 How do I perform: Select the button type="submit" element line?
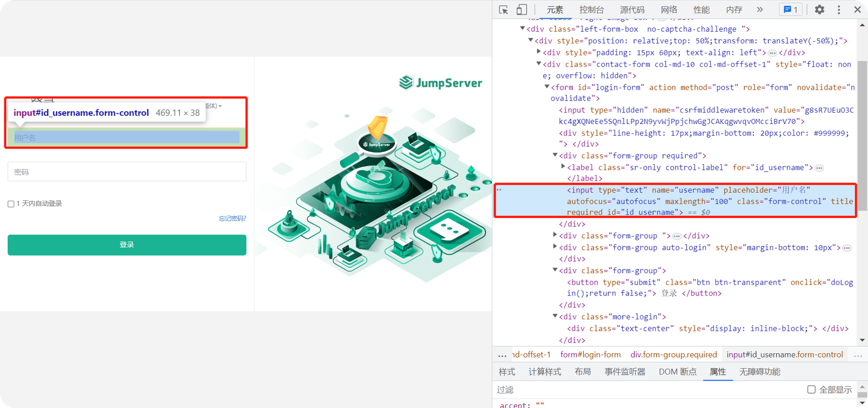tap(710, 288)
